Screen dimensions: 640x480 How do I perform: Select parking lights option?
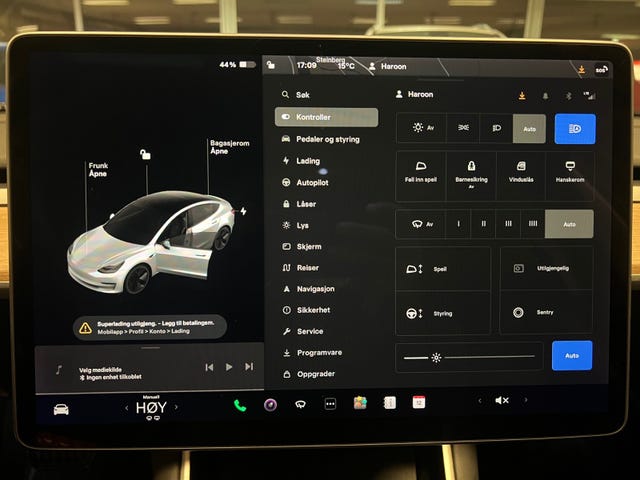(x=463, y=128)
